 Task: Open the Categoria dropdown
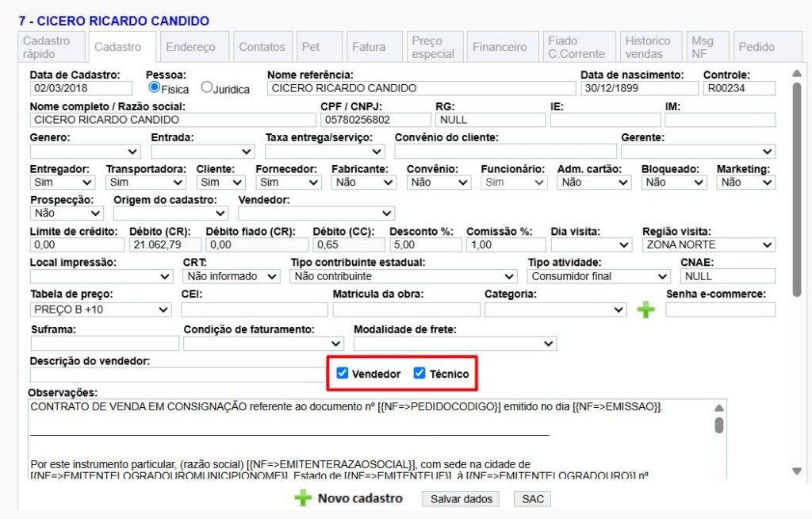(x=556, y=309)
